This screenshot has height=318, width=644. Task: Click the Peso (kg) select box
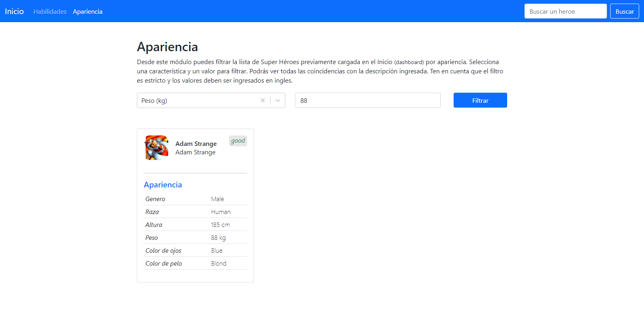point(211,100)
